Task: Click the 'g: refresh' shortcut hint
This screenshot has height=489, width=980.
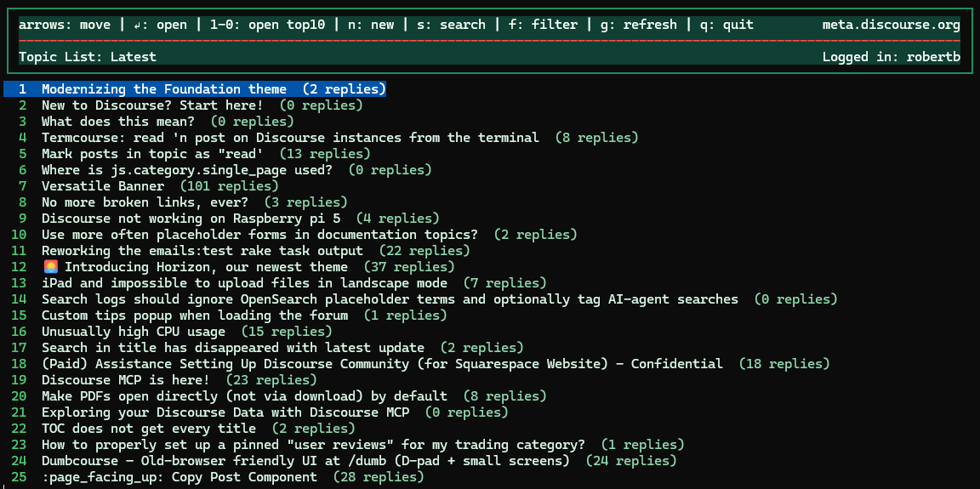Action: coord(635,25)
